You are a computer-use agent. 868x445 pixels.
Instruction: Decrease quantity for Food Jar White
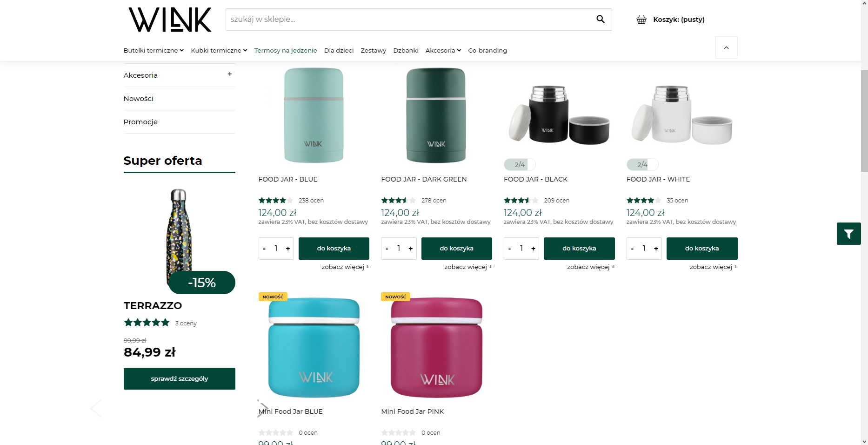(632, 249)
